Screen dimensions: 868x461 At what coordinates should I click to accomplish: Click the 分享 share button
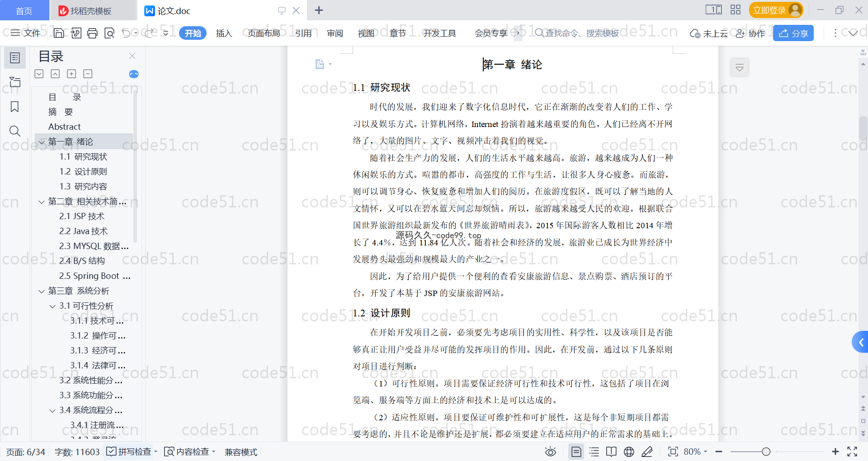[793, 33]
